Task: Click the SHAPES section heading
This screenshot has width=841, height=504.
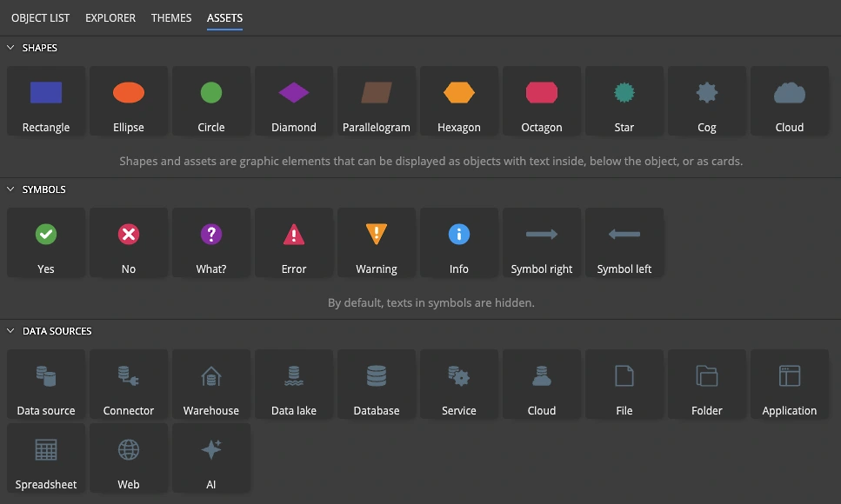Action: tap(40, 48)
